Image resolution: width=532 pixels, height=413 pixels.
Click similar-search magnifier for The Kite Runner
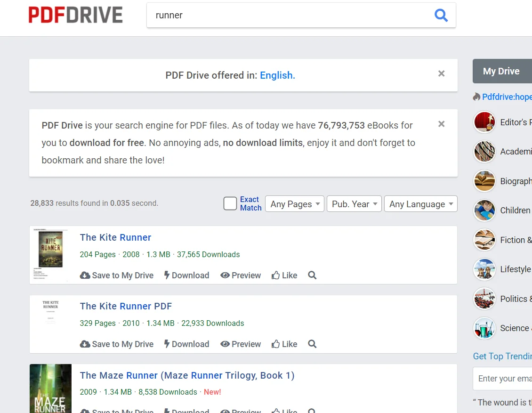tap(312, 275)
